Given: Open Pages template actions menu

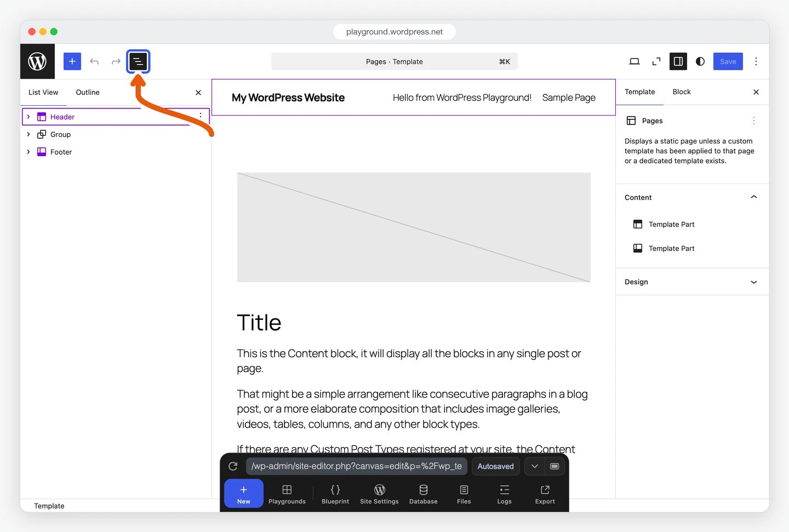Looking at the screenshot, I should click(x=754, y=121).
